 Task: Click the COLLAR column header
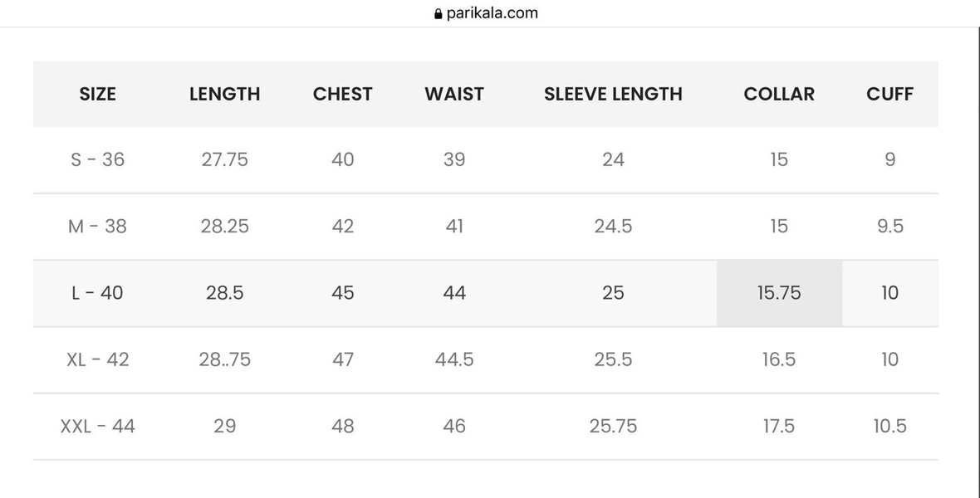click(x=779, y=94)
